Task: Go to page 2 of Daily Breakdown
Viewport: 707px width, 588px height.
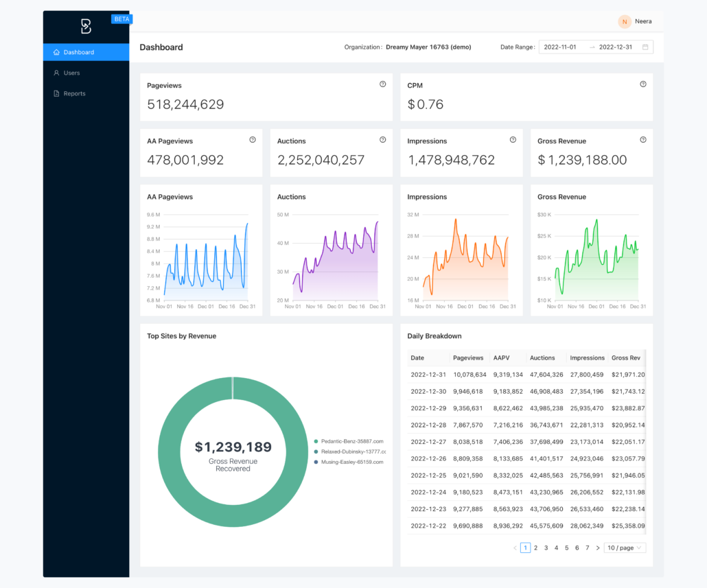Action: tap(535, 548)
